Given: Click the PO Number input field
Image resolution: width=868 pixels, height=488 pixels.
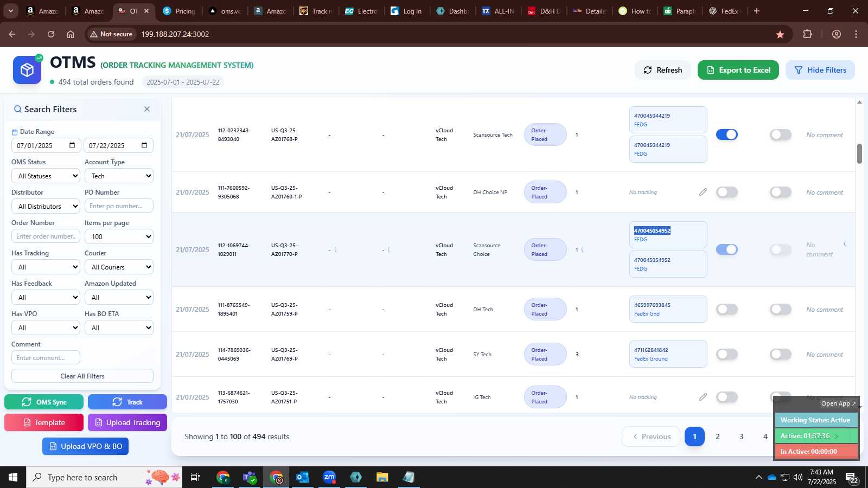Looking at the screenshot, I should tap(119, 206).
